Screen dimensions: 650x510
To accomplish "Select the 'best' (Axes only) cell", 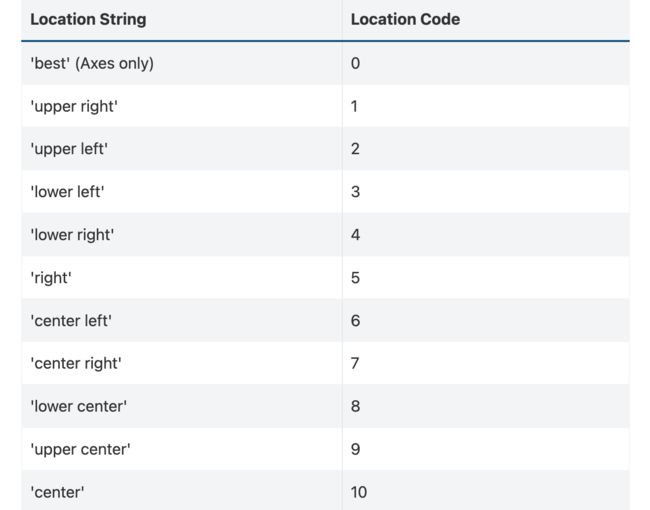I will tap(182, 63).
